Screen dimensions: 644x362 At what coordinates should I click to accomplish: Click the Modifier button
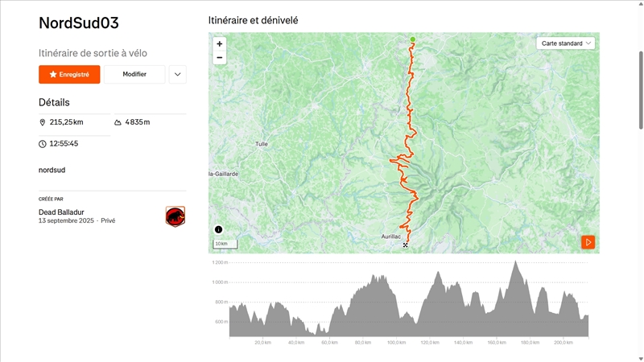click(134, 75)
